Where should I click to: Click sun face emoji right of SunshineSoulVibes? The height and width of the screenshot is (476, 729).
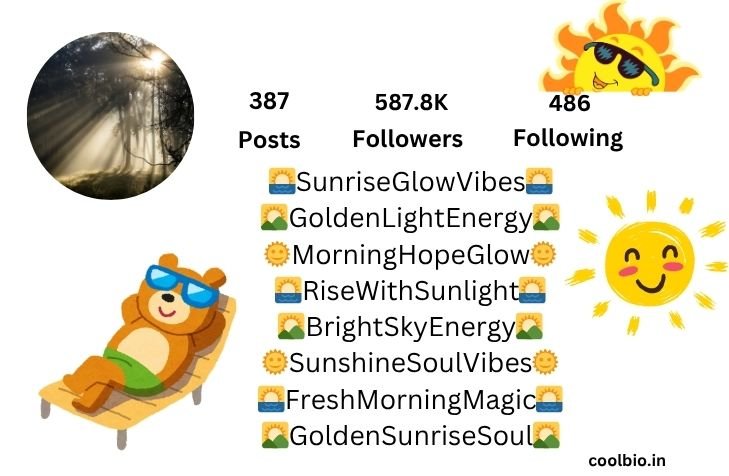click(545, 363)
